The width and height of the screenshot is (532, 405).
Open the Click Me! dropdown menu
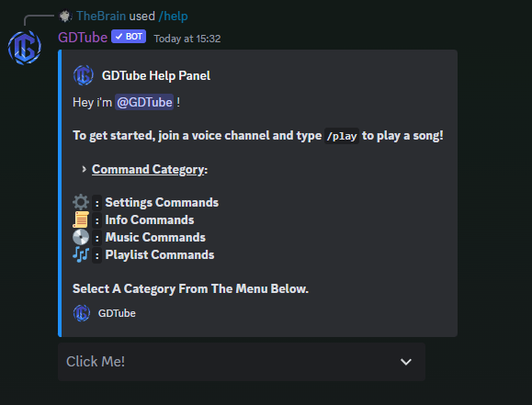(242, 362)
